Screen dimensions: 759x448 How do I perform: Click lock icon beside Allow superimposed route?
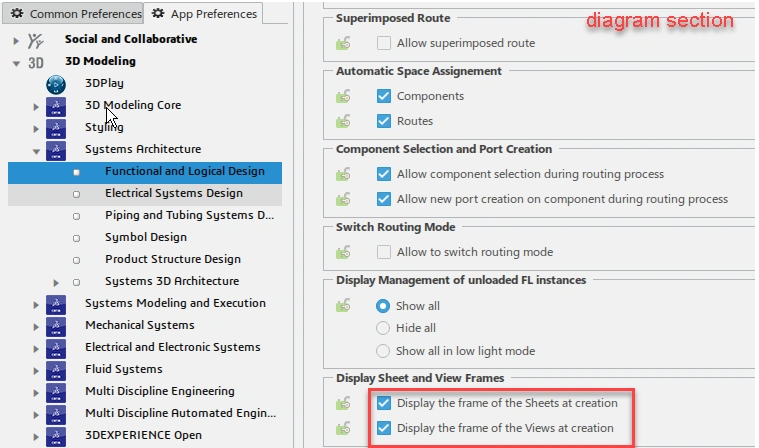[x=345, y=44]
